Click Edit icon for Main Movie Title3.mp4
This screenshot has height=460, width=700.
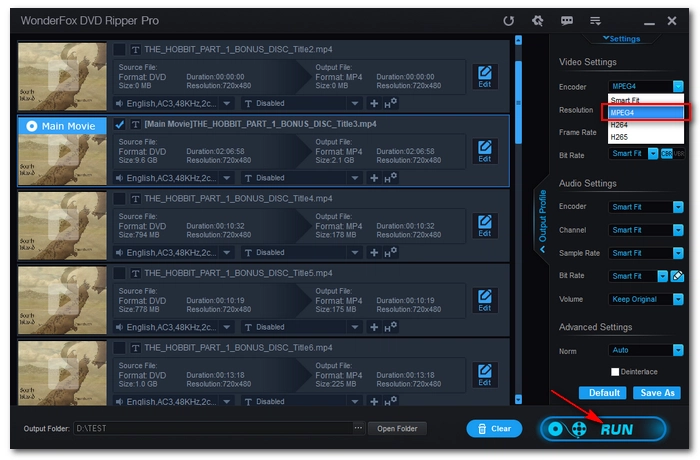tap(485, 151)
